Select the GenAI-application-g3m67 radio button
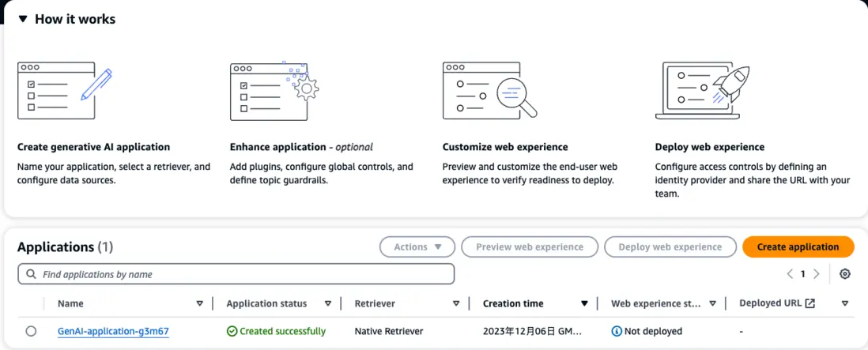Viewport: 868px width, 350px height. [31, 331]
